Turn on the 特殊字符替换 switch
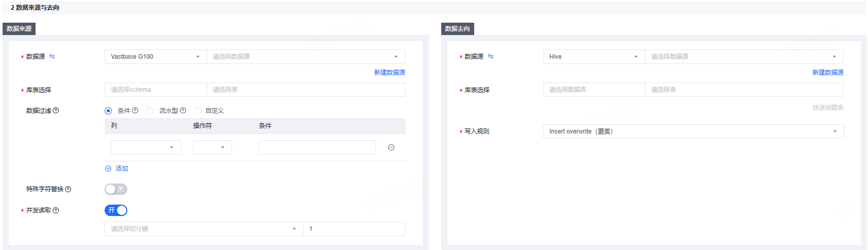The height and width of the screenshot is (250, 868). click(116, 189)
